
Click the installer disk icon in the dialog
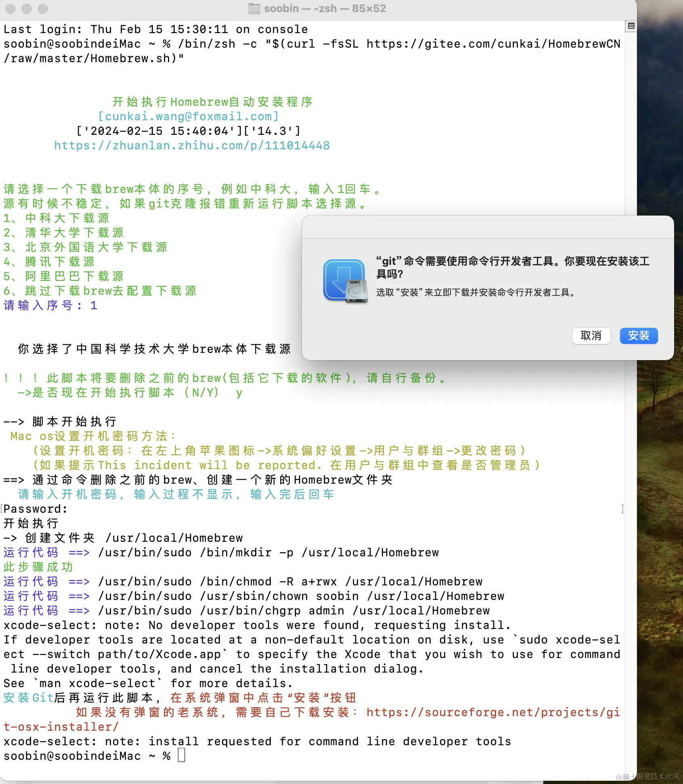point(346,281)
